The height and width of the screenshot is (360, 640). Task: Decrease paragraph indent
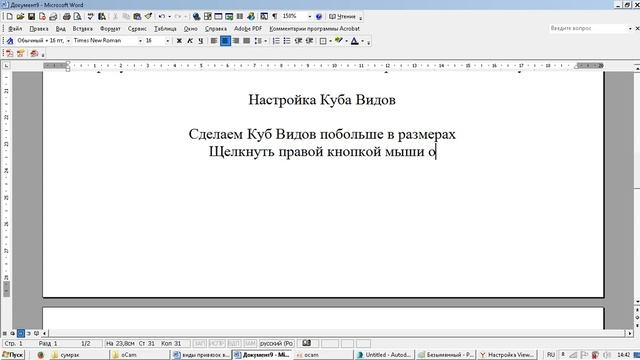[298, 41]
